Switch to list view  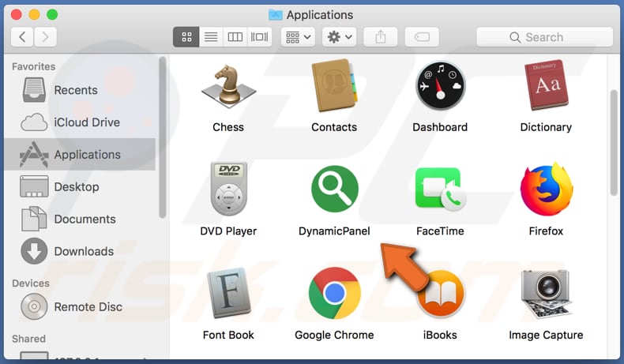click(211, 37)
